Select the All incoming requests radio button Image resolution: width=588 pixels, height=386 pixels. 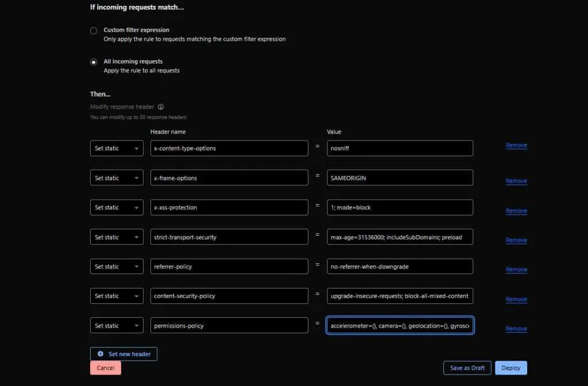pyautogui.click(x=94, y=62)
